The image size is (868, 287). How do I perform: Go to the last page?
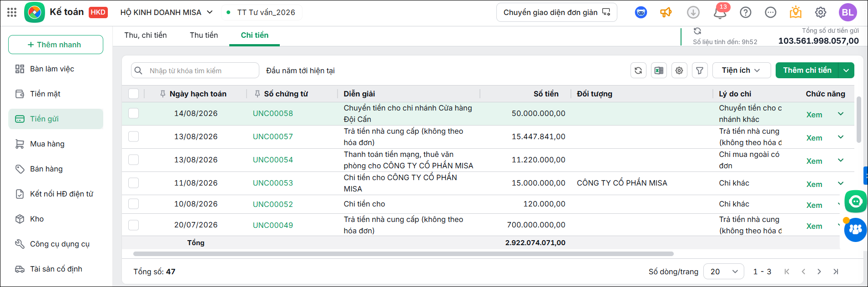pos(836,272)
